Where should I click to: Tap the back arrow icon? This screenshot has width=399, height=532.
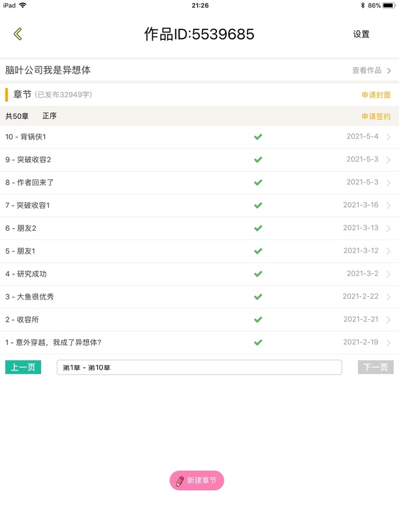click(x=17, y=34)
